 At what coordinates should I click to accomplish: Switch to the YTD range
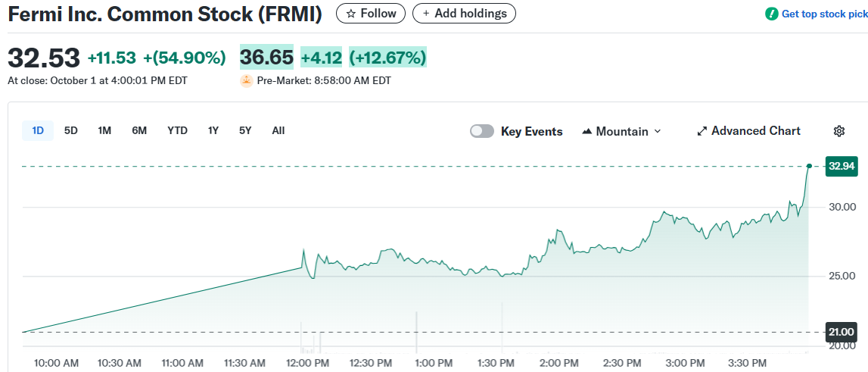tap(177, 130)
